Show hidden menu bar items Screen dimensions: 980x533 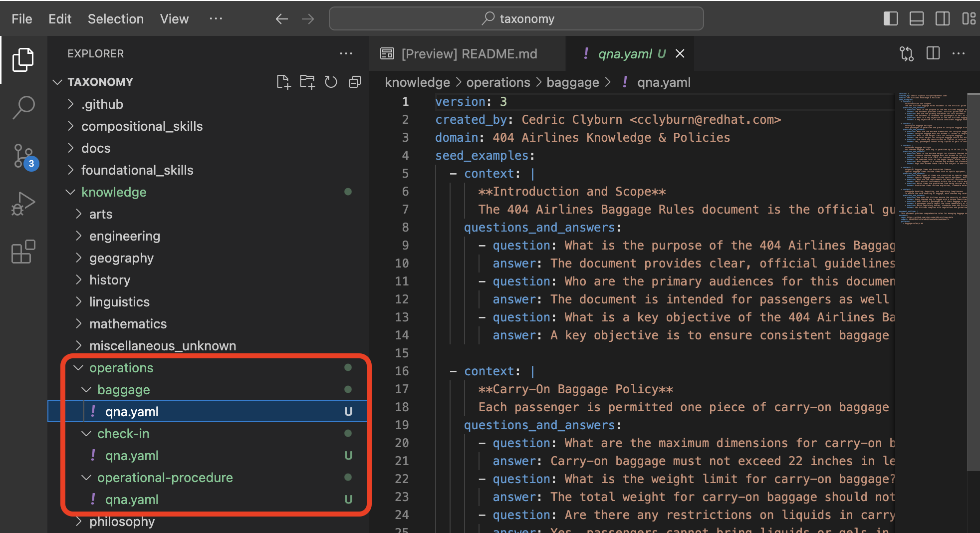[216, 18]
